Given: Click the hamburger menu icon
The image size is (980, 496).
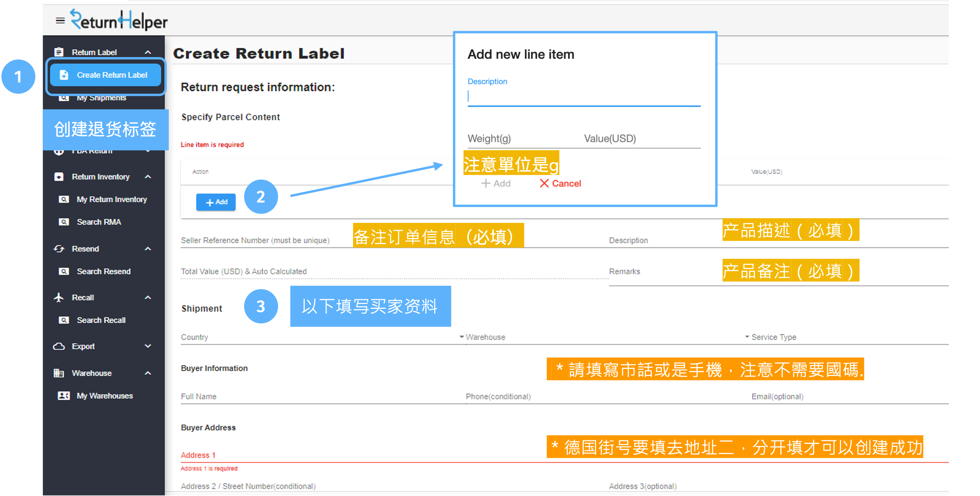Looking at the screenshot, I should click(60, 20).
